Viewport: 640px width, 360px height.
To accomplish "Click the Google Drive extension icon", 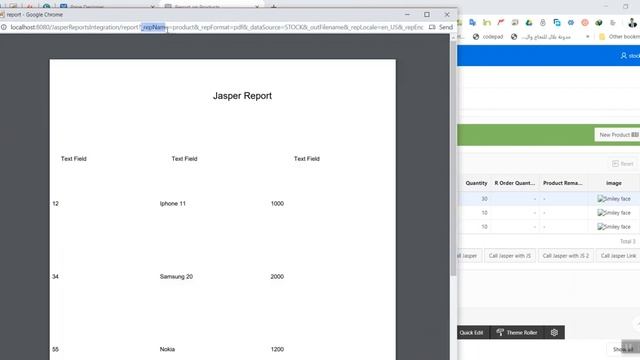I will coord(529,22).
